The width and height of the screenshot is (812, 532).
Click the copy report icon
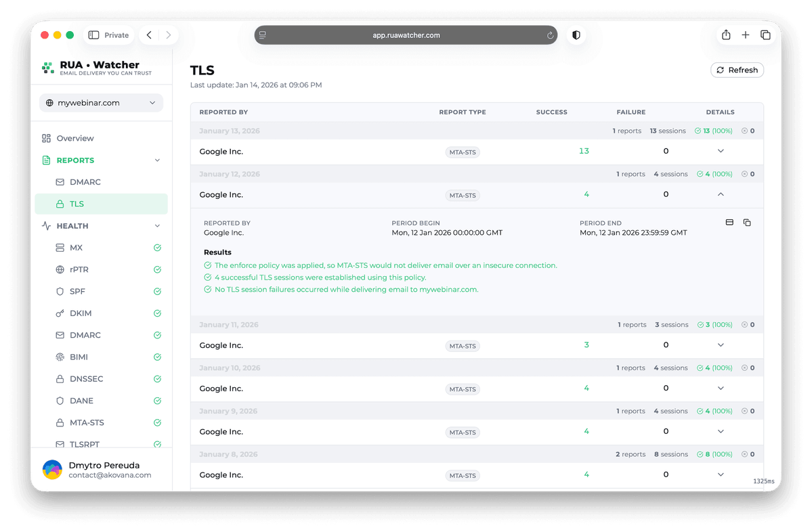point(747,223)
